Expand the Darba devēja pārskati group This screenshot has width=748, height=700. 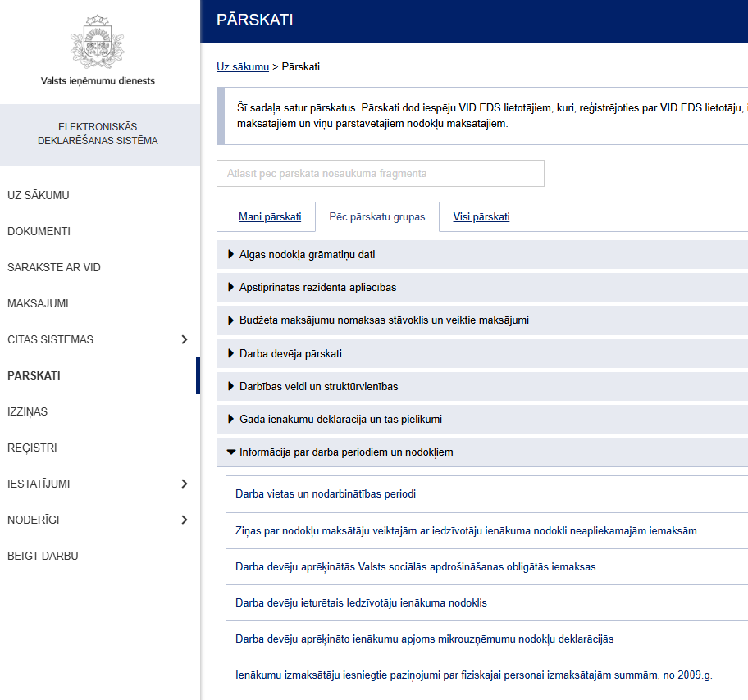[x=481, y=354]
